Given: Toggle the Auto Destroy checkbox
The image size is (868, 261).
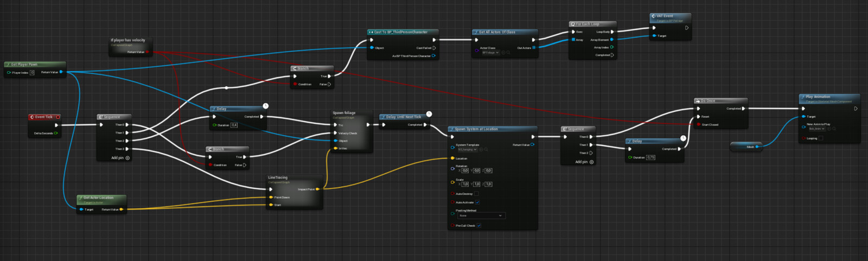Looking at the screenshot, I should (x=476, y=194).
